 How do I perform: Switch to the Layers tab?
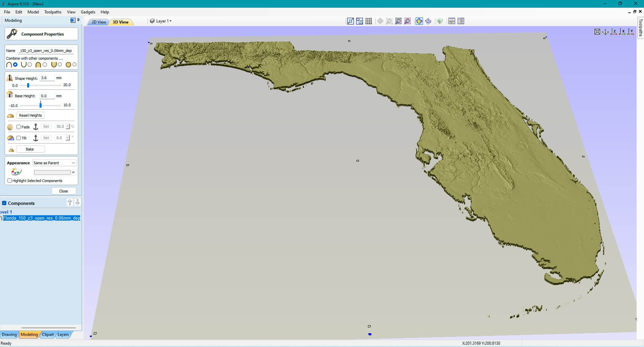(x=63, y=335)
